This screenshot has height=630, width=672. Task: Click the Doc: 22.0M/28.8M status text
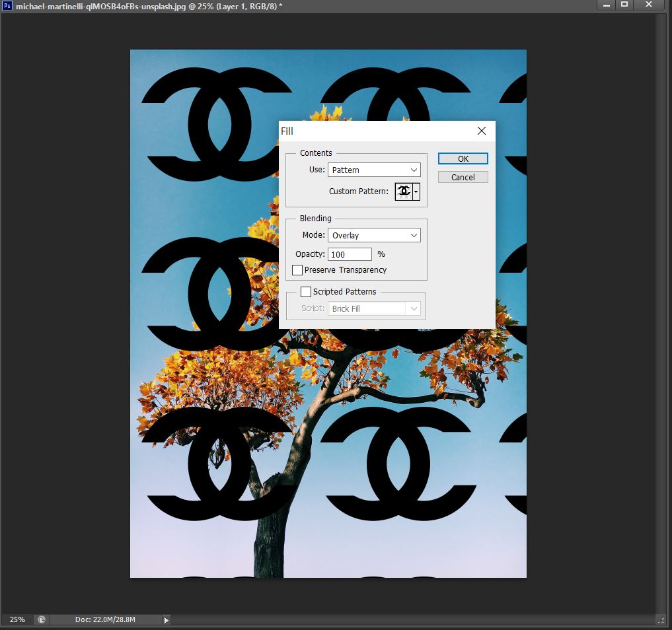click(105, 619)
